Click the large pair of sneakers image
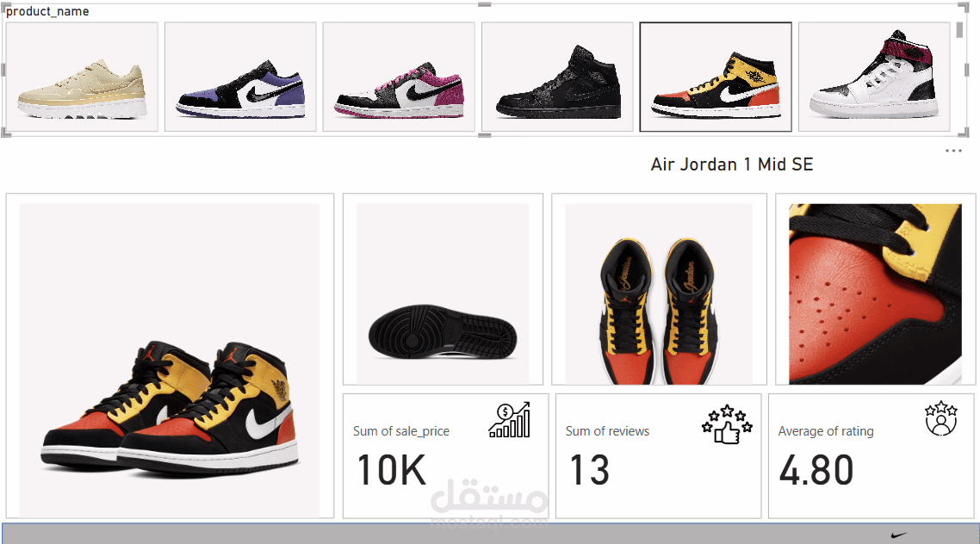The width and height of the screenshot is (980, 544). [x=170, y=361]
